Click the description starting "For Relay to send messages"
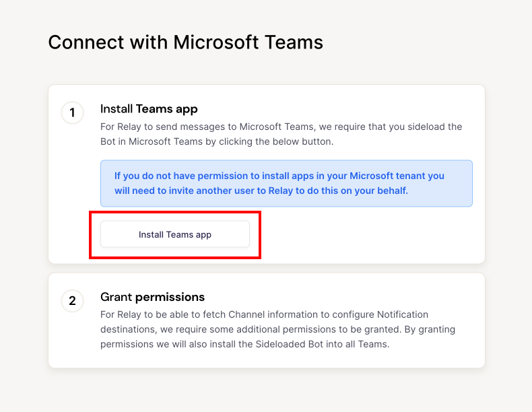 point(281,134)
